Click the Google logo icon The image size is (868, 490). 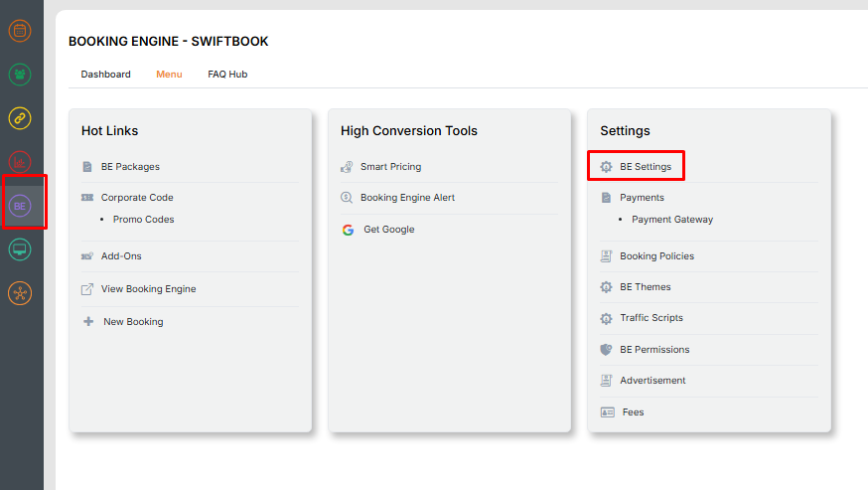348,230
